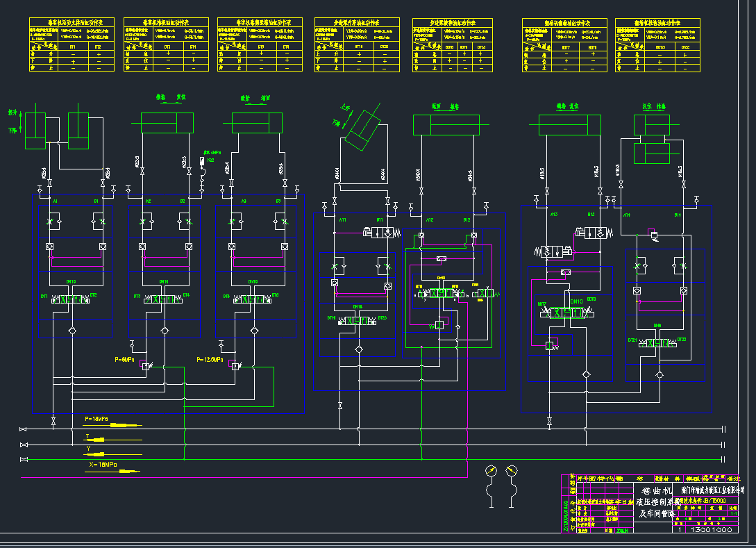Click the left pressure gauge symbol

click(x=492, y=471)
